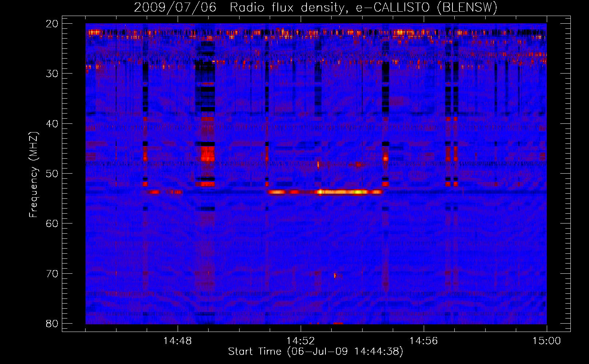Viewport: 589px width, 364px height.
Task: Click the 60 frequency tick label
Action: point(52,223)
